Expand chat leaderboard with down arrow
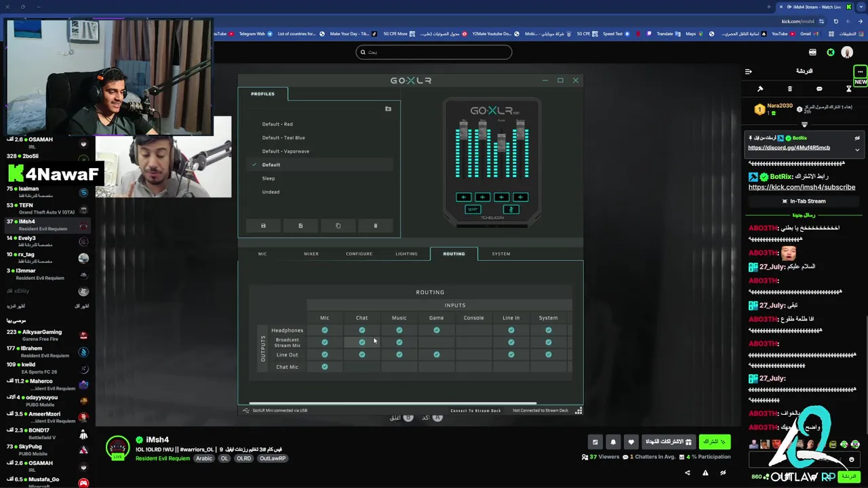 tap(804, 125)
